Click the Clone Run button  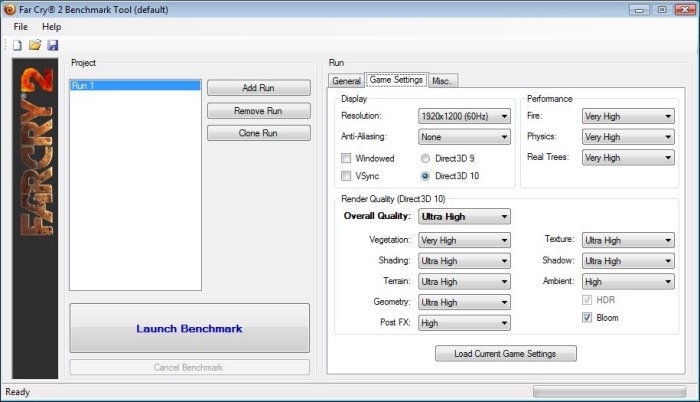point(258,133)
